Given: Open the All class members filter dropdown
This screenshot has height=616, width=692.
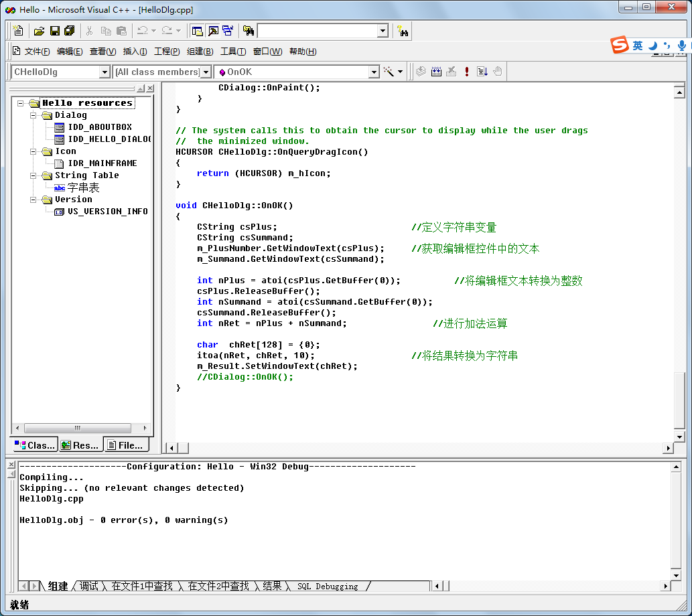Looking at the screenshot, I should [206, 72].
